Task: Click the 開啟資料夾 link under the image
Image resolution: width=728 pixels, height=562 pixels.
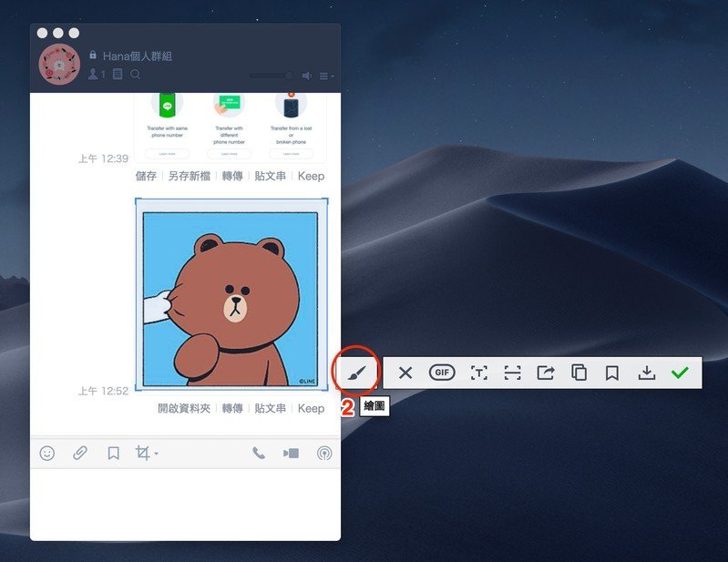Action: (x=184, y=408)
